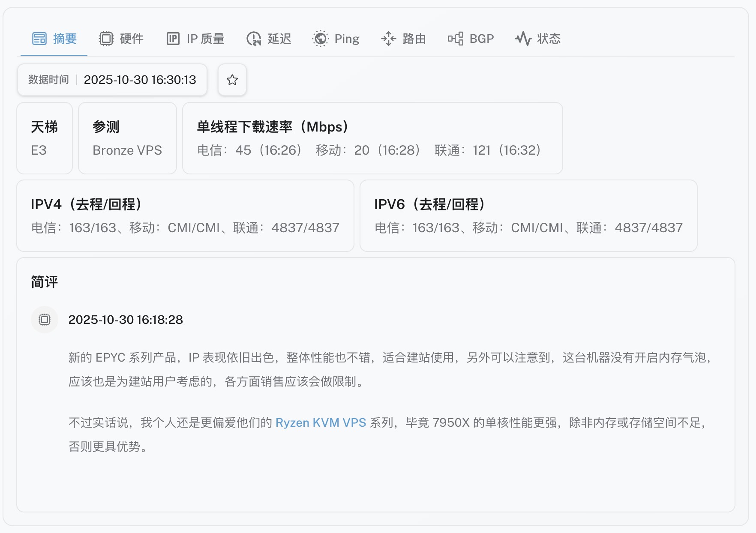Click the Ping globe icon
The width and height of the screenshot is (756, 533).
[x=320, y=39]
